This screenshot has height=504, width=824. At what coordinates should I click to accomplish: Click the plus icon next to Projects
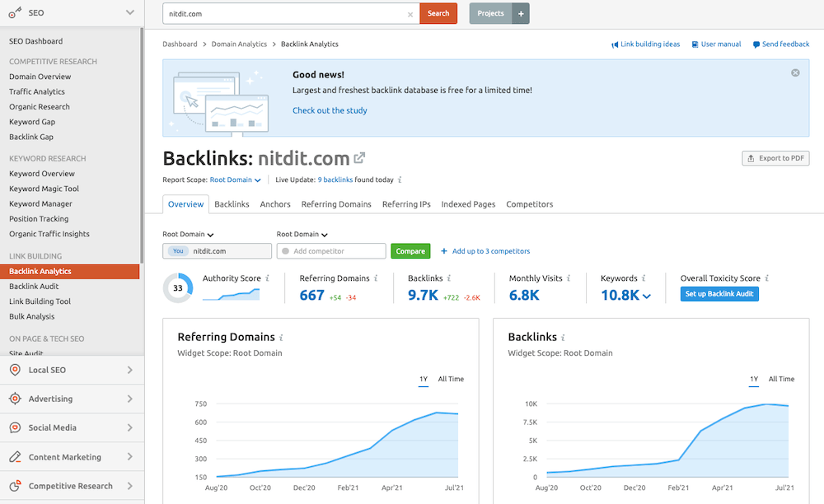[x=521, y=14]
